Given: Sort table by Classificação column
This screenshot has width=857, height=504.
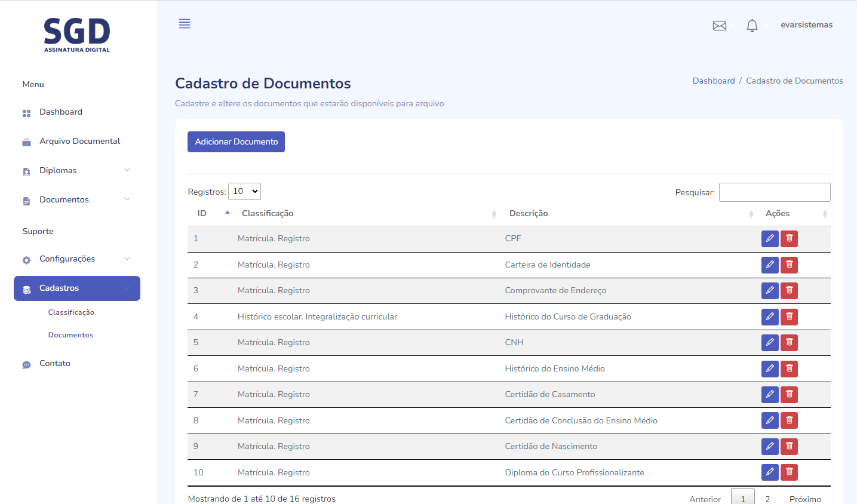Looking at the screenshot, I should (268, 214).
